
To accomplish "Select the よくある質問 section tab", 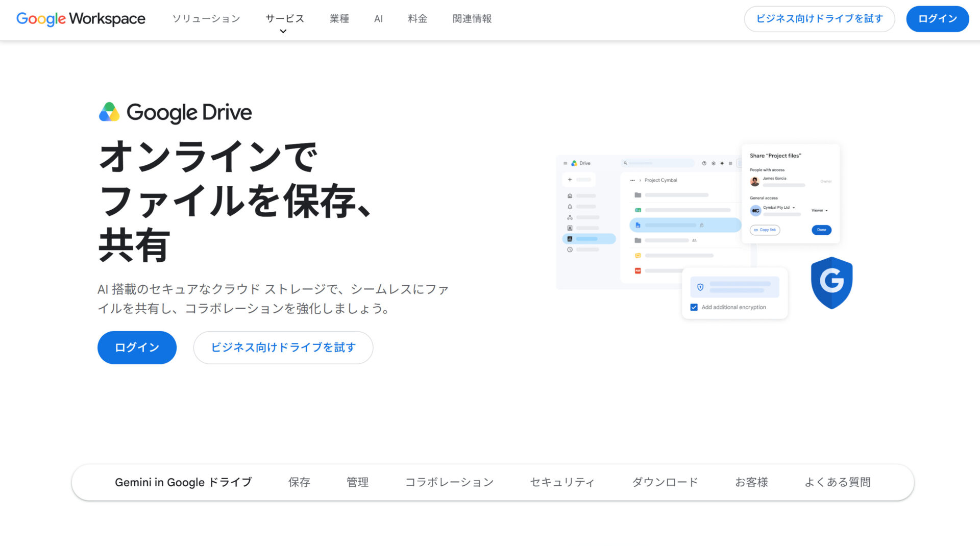I will (838, 482).
